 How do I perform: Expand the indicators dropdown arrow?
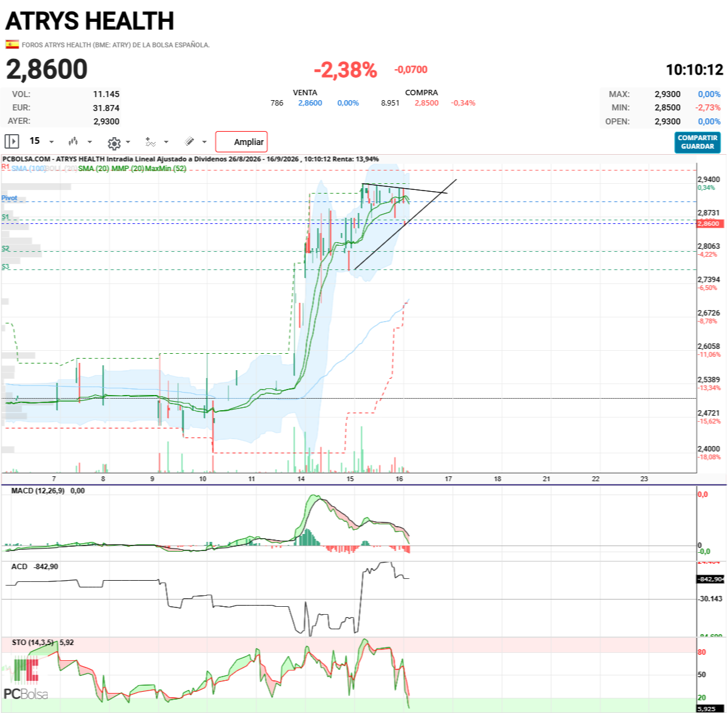tap(166, 142)
